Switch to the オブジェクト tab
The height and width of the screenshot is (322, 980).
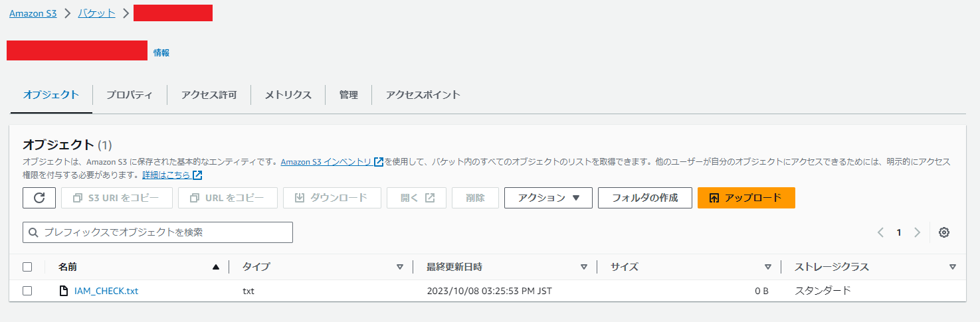51,95
